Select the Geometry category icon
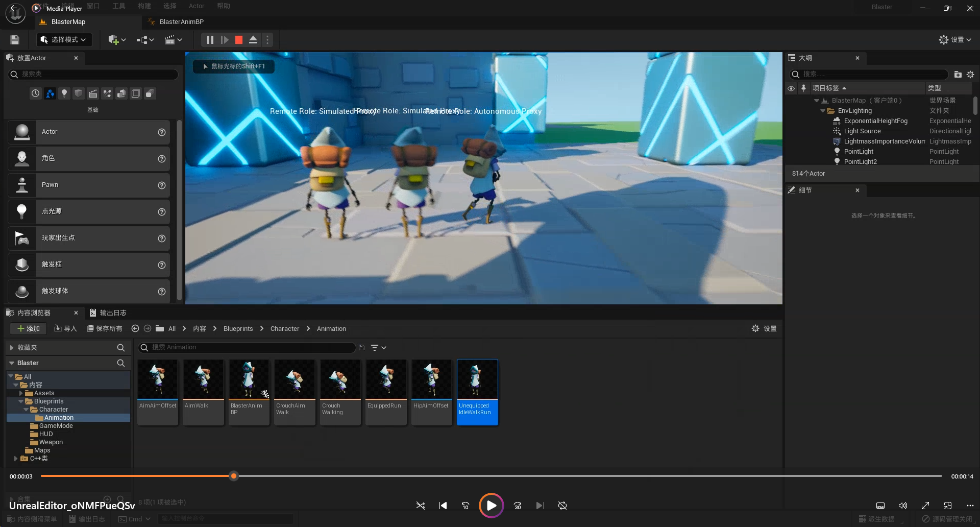 [x=121, y=93]
